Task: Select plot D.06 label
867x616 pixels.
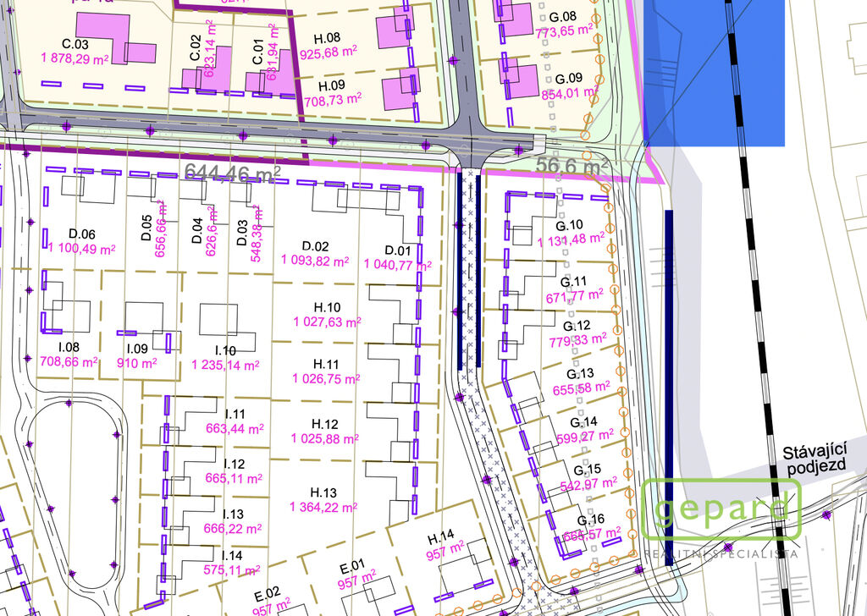Action: coord(81,234)
